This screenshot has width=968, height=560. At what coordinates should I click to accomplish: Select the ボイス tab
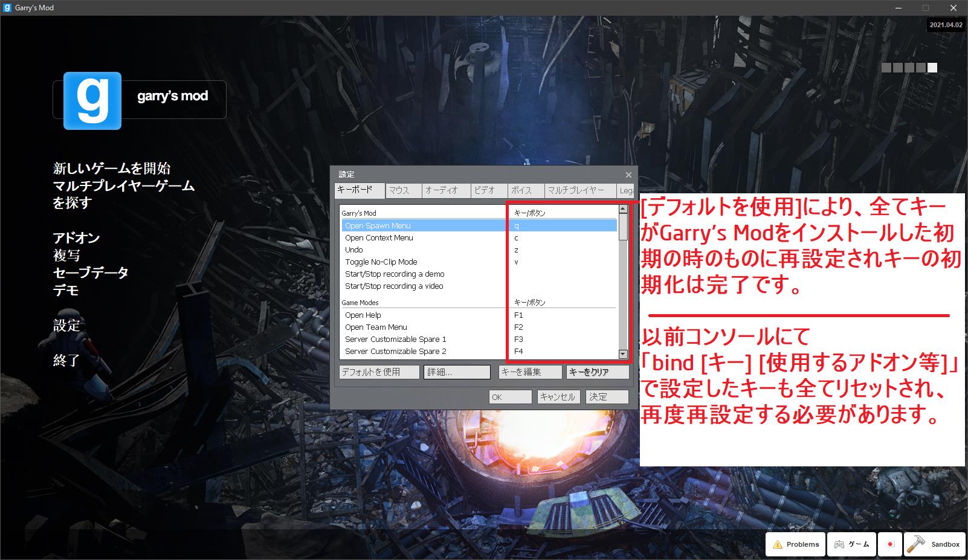pos(526,191)
